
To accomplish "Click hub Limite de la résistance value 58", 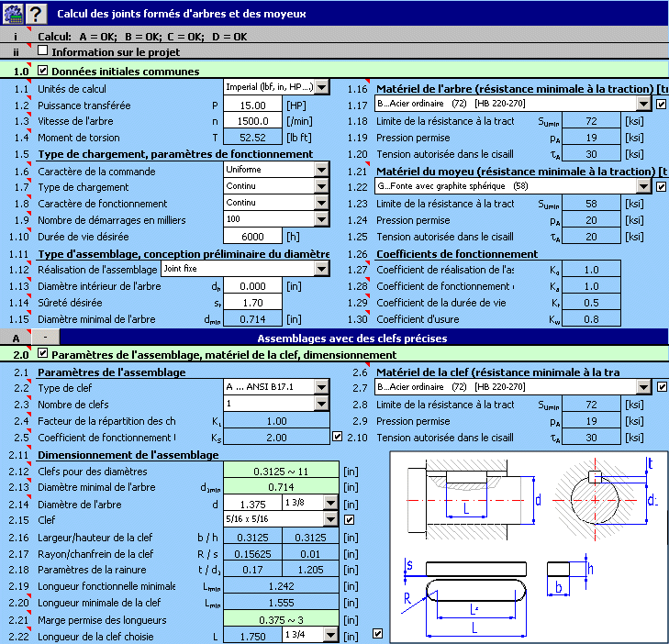I will tap(591, 204).
